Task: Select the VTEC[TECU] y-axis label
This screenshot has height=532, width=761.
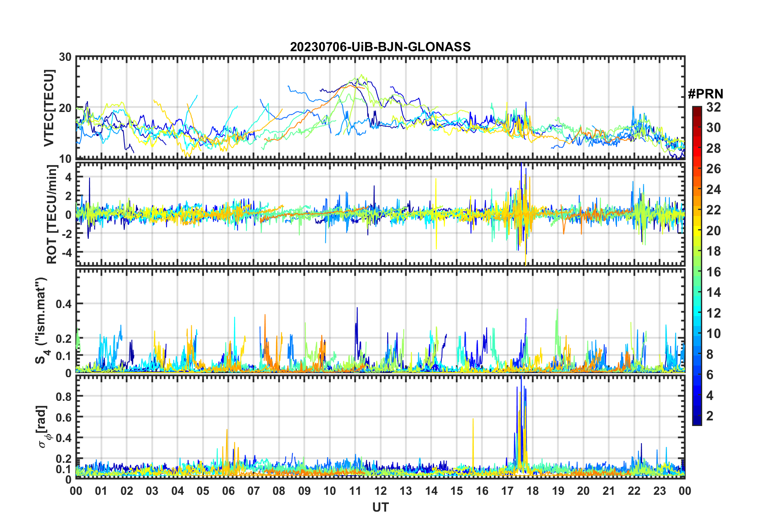Action: (49, 108)
